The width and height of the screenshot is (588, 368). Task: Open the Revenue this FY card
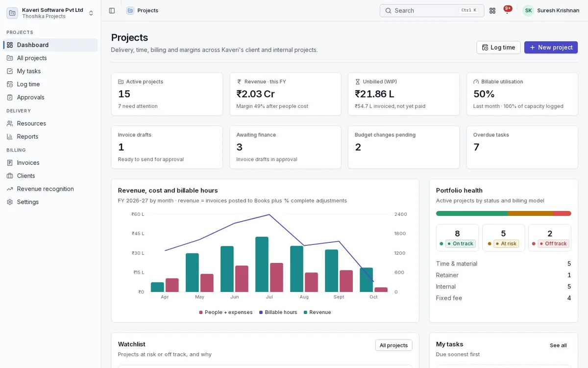pyautogui.click(x=286, y=94)
